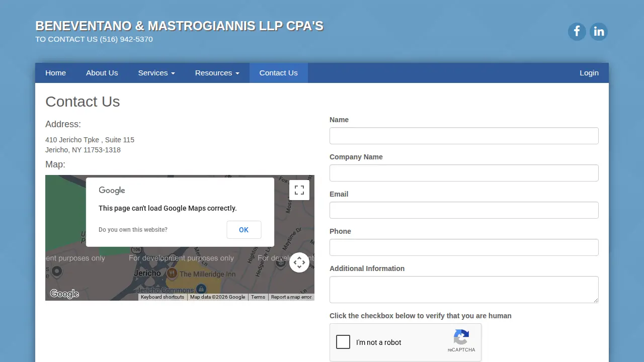
Task: Open the LinkedIn profile icon
Action: (x=599, y=32)
